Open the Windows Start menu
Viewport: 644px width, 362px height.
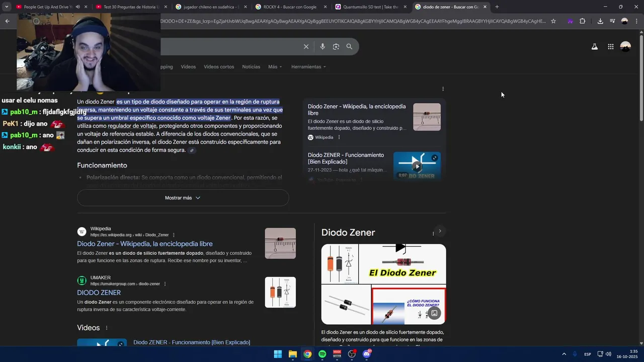(x=278, y=354)
